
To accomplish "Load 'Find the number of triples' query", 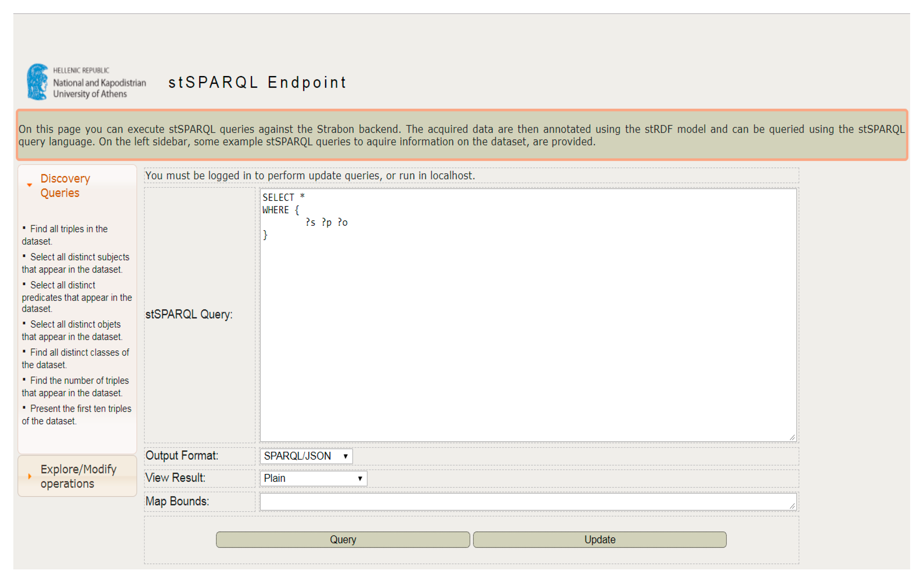I will 79,380.
